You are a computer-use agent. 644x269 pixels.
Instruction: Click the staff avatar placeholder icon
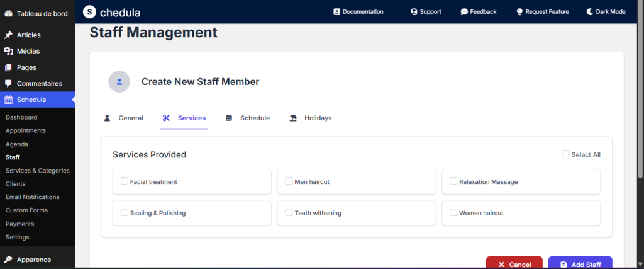click(x=119, y=82)
